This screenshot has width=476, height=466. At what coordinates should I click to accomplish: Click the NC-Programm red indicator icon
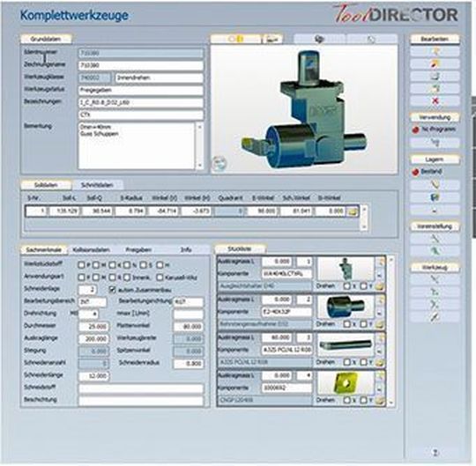[415, 129]
